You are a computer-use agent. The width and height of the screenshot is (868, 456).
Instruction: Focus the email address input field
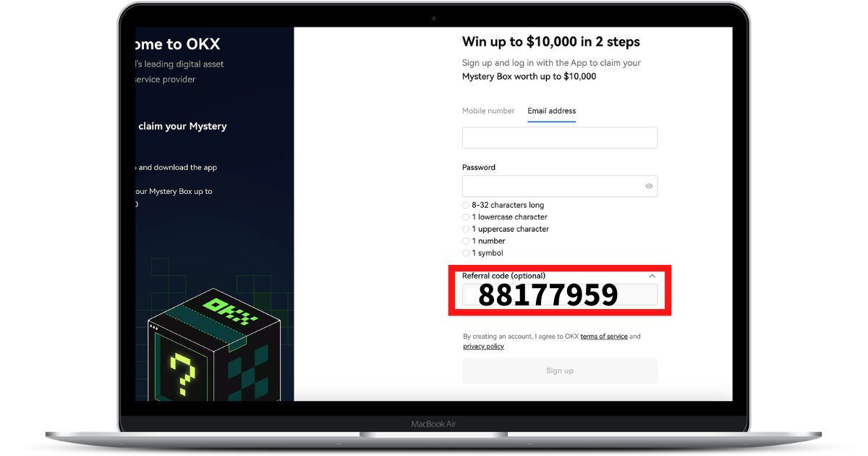click(x=560, y=138)
